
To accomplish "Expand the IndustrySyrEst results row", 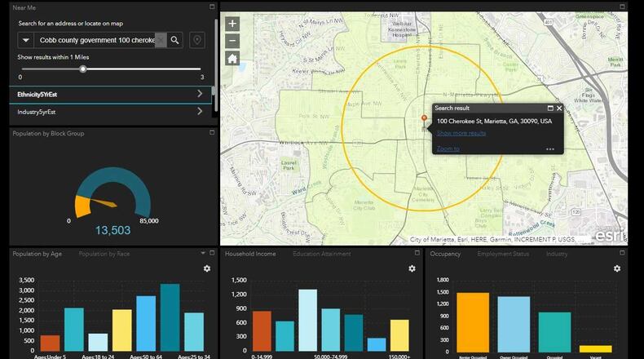I will (x=200, y=112).
